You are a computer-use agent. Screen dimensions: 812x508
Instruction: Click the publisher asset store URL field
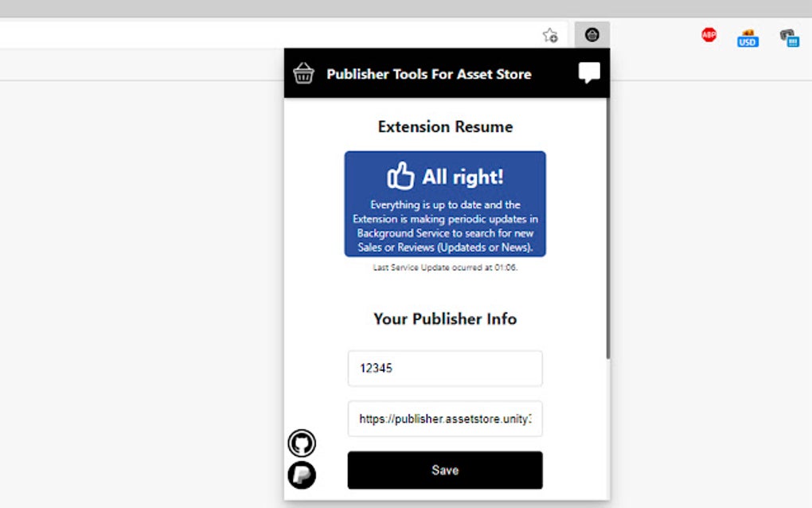pyautogui.click(x=444, y=419)
